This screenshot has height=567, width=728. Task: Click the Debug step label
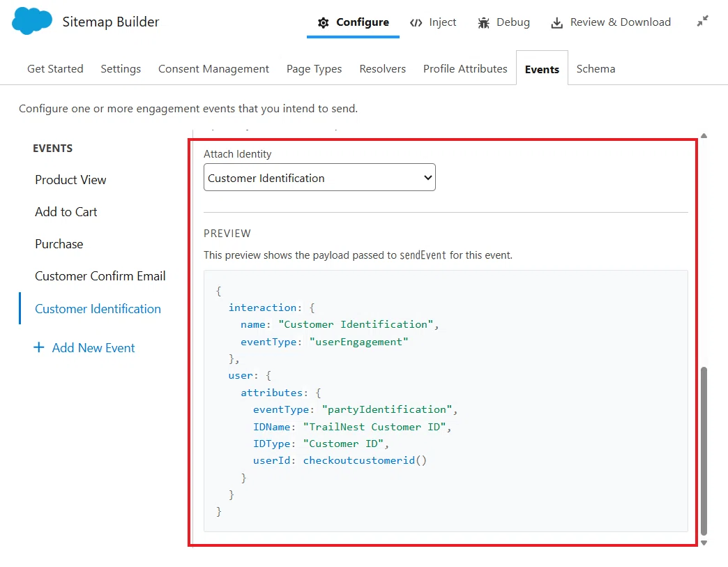[513, 22]
